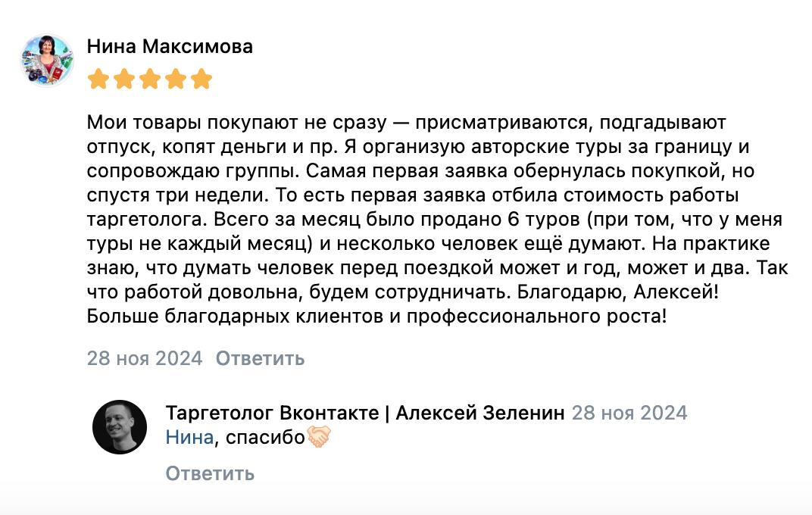
Task: Click the reviewer name Нина Максимова
Action: [x=170, y=47]
